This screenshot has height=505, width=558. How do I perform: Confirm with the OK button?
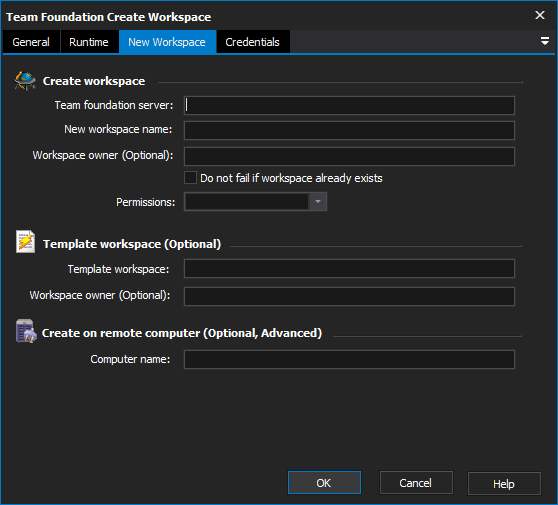point(324,483)
